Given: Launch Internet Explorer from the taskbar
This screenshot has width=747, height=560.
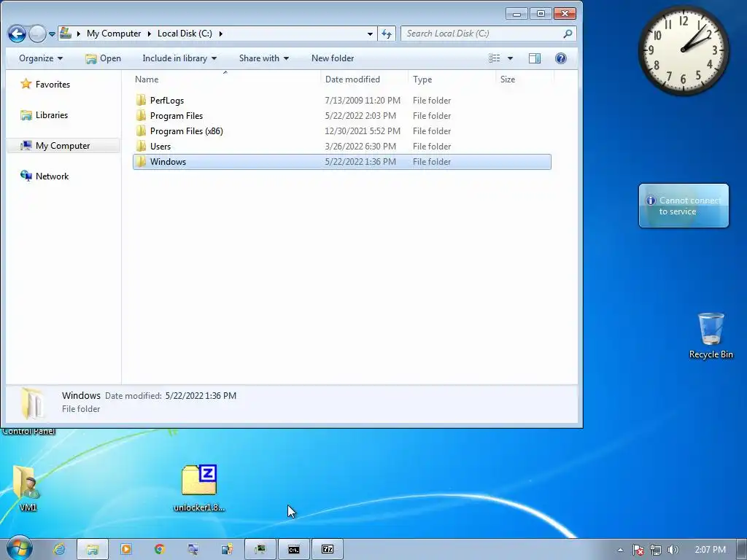Looking at the screenshot, I should coord(59,549).
